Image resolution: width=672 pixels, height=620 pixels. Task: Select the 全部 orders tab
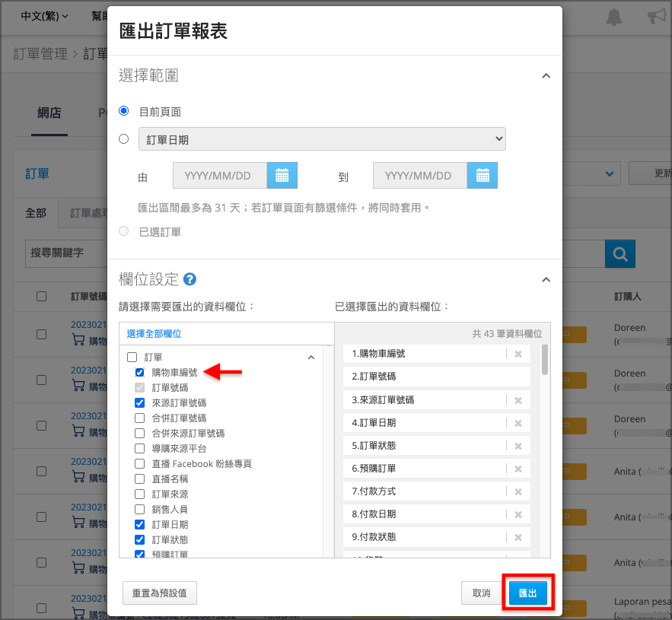tap(36, 213)
